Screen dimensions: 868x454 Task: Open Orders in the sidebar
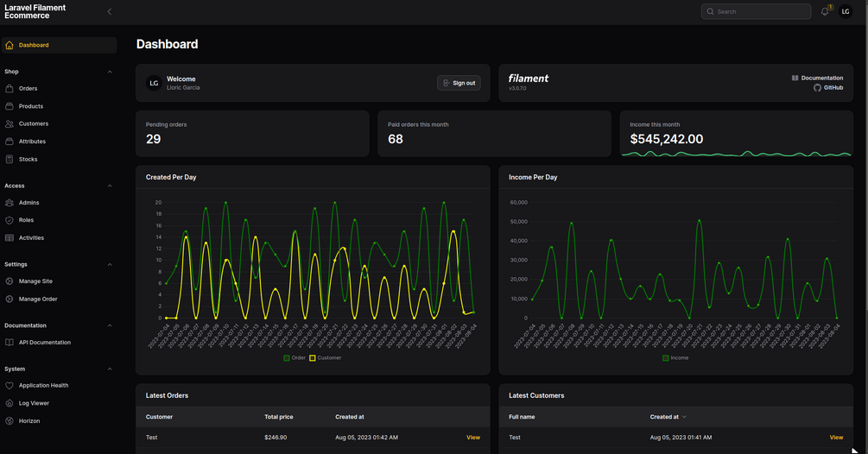59,89
